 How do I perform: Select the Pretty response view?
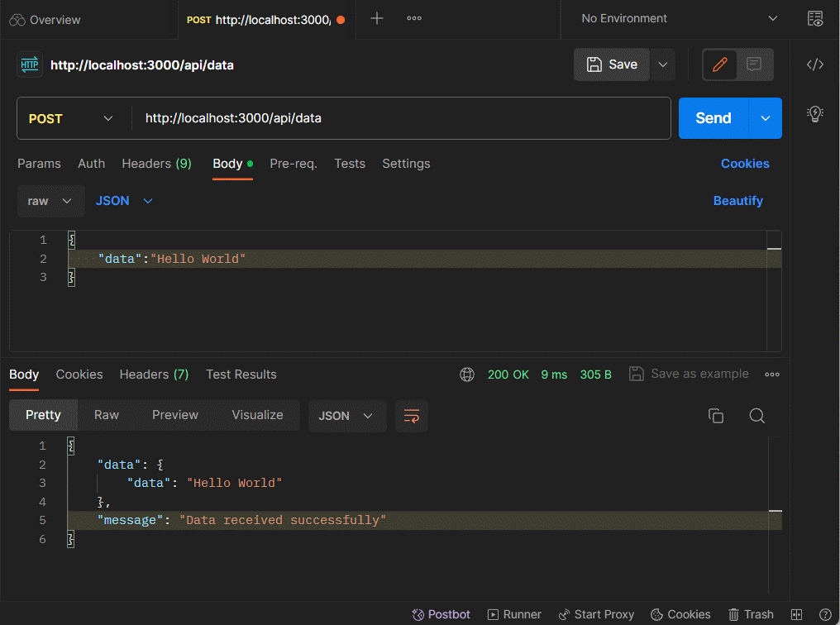(43, 415)
